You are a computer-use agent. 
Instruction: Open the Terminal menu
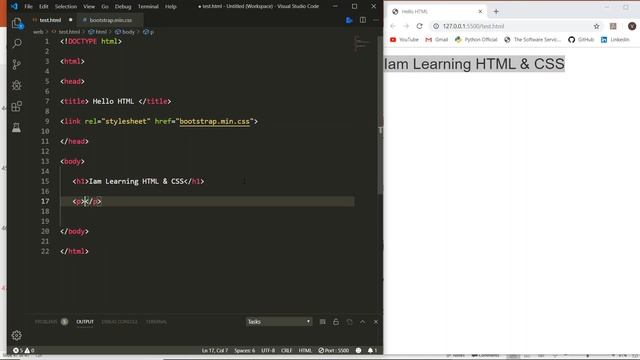point(148,7)
